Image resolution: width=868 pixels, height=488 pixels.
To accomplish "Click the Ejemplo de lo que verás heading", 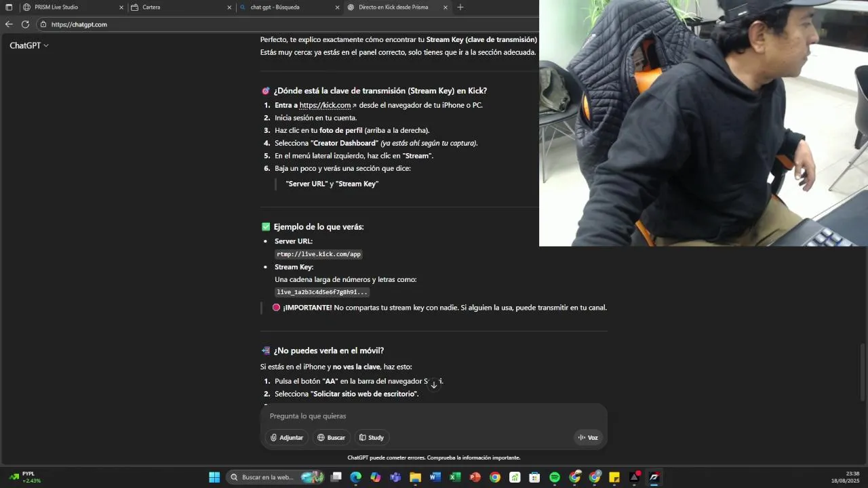I will pos(319,227).
